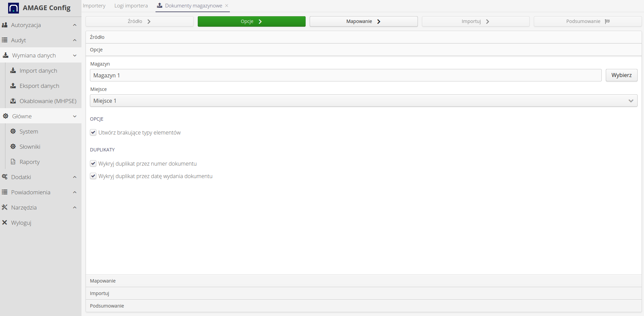Click the Eksport danych upload icon
Viewport: 644px width, 316px height.
point(13,86)
